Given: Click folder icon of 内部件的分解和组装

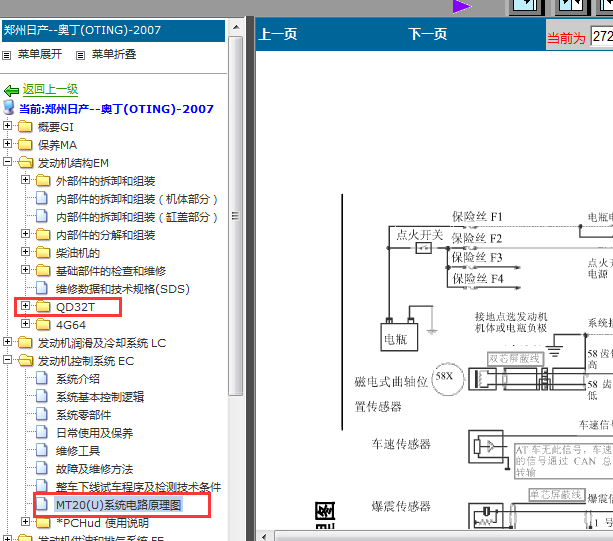Looking at the screenshot, I should pyautogui.click(x=43, y=234).
